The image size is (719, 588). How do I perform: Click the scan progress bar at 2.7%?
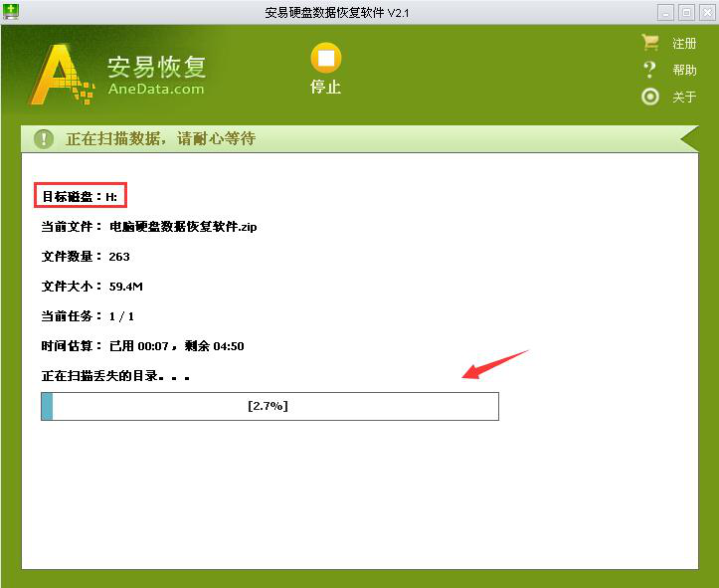click(x=270, y=406)
